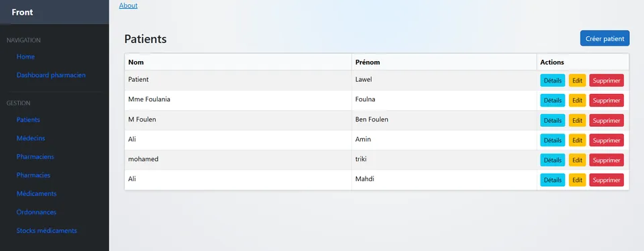This screenshot has height=251, width=644.
Task: Supprimer the mohamed triki row
Action: tap(606, 160)
